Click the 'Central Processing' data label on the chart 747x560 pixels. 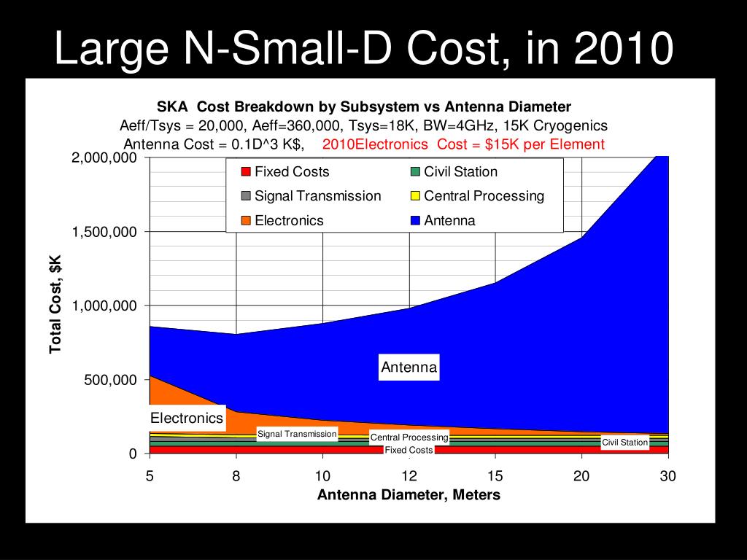[x=409, y=437]
